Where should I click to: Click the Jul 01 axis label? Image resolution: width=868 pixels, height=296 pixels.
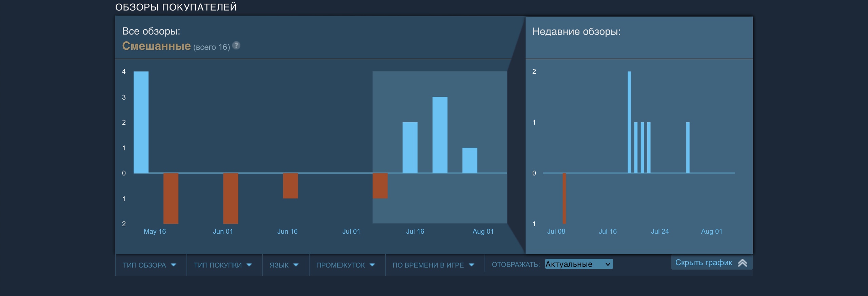coord(351,231)
